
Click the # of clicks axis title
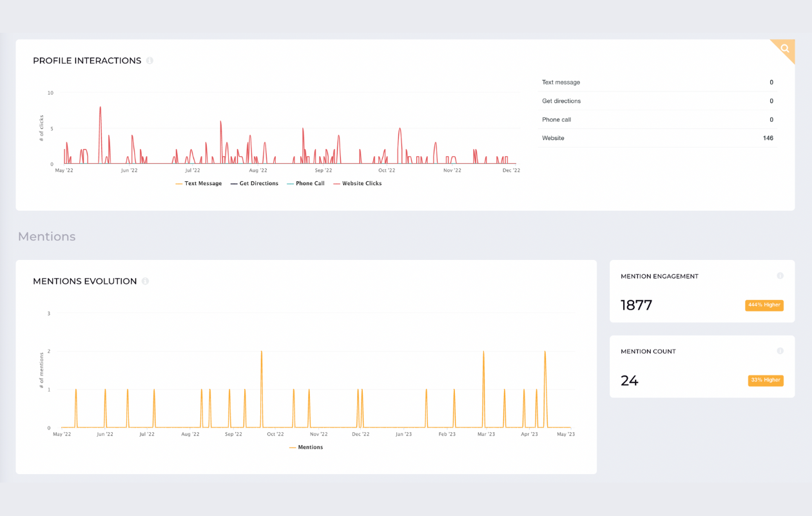pyautogui.click(x=42, y=128)
